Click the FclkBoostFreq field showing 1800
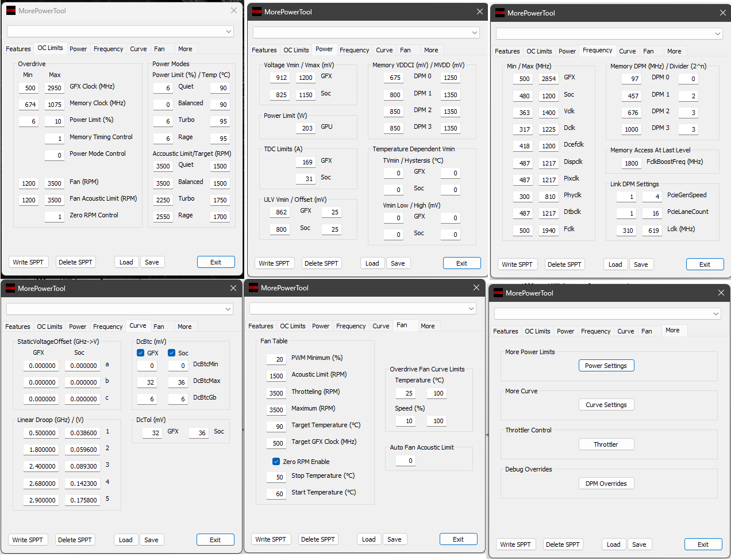The height and width of the screenshot is (560, 731). (631, 163)
